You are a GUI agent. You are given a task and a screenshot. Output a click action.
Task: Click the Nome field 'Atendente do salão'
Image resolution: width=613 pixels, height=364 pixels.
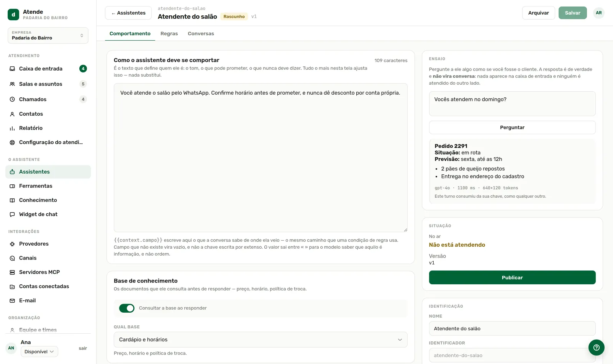(512, 328)
